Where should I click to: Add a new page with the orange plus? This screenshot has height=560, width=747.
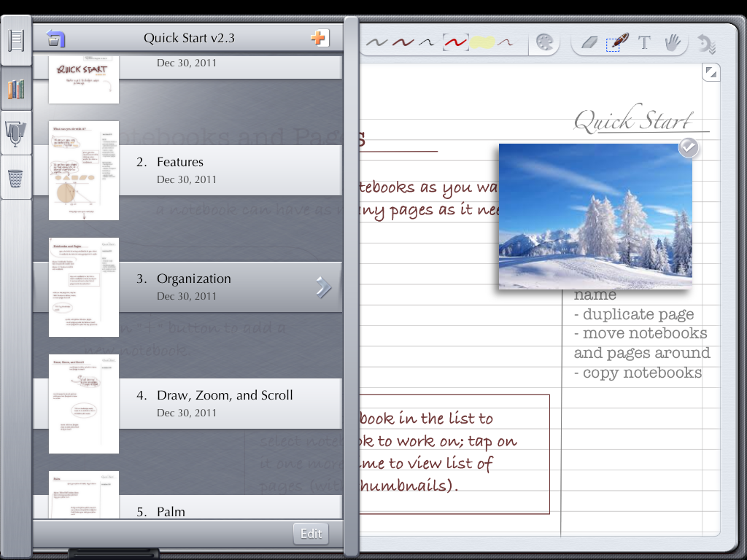[320, 38]
